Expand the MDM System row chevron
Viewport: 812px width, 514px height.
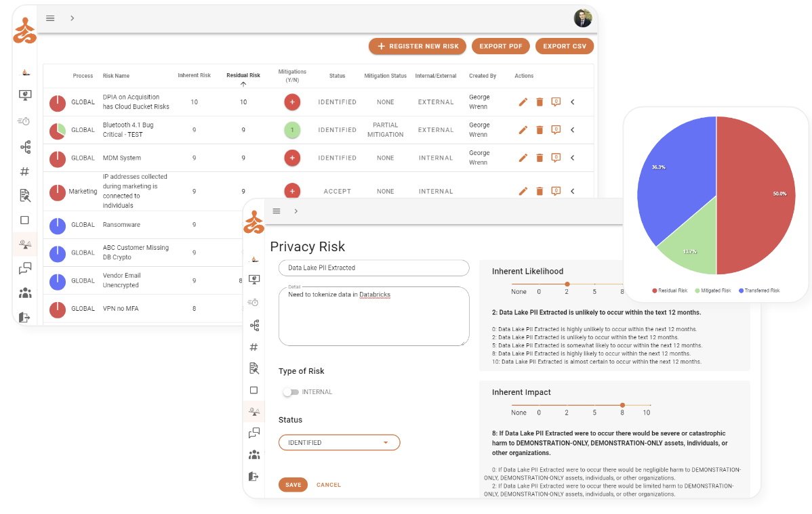point(572,158)
